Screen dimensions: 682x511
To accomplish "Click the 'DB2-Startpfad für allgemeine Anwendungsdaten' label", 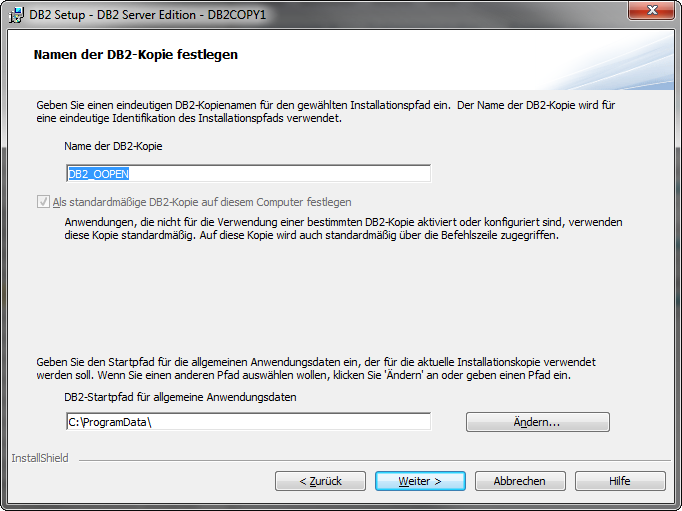I will pos(180,397).
